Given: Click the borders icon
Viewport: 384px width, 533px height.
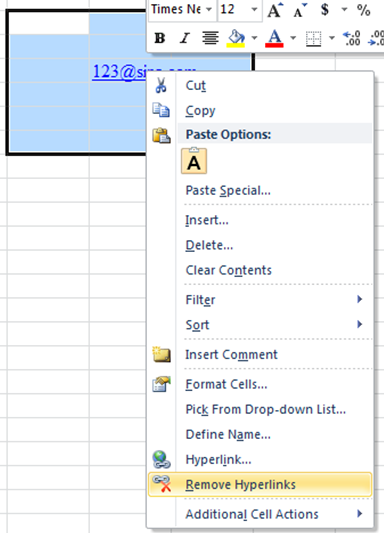Looking at the screenshot, I should pos(313,38).
